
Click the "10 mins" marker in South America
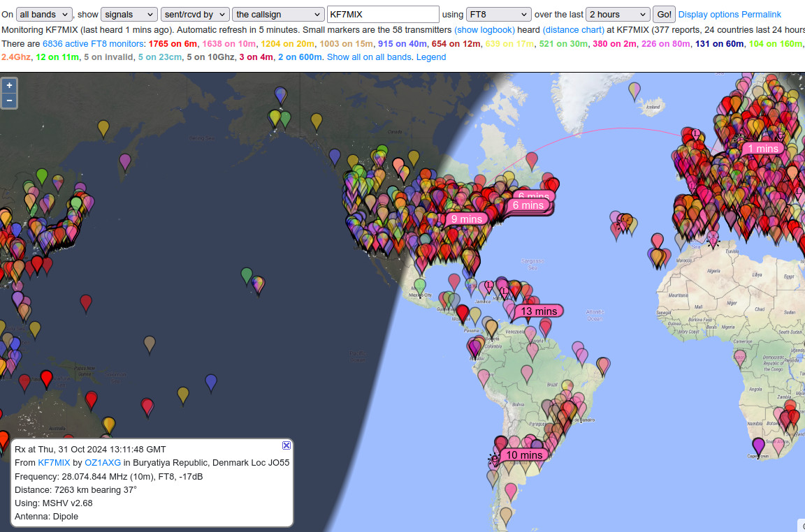tap(523, 455)
